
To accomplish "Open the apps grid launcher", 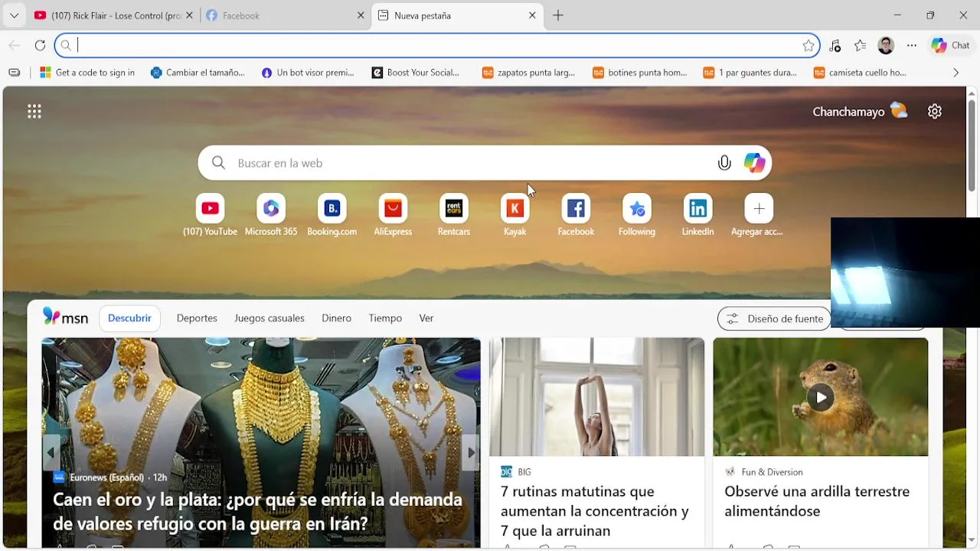I will coord(34,112).
